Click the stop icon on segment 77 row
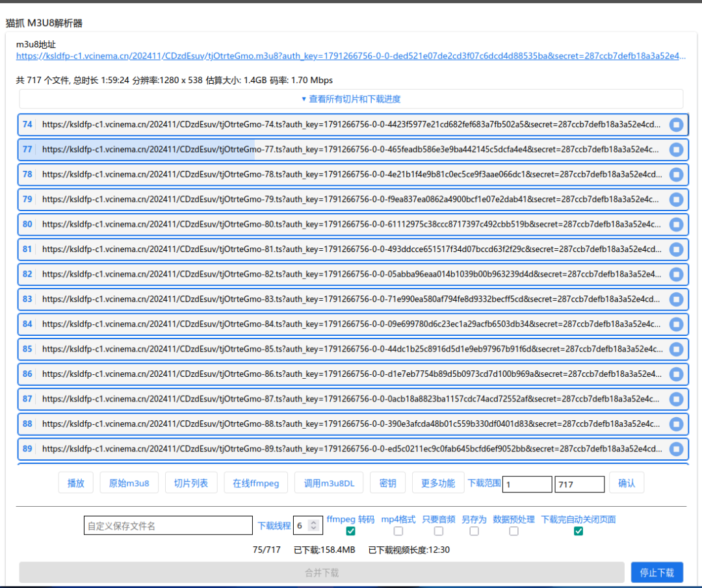702x588 pixels. point(676,149)
